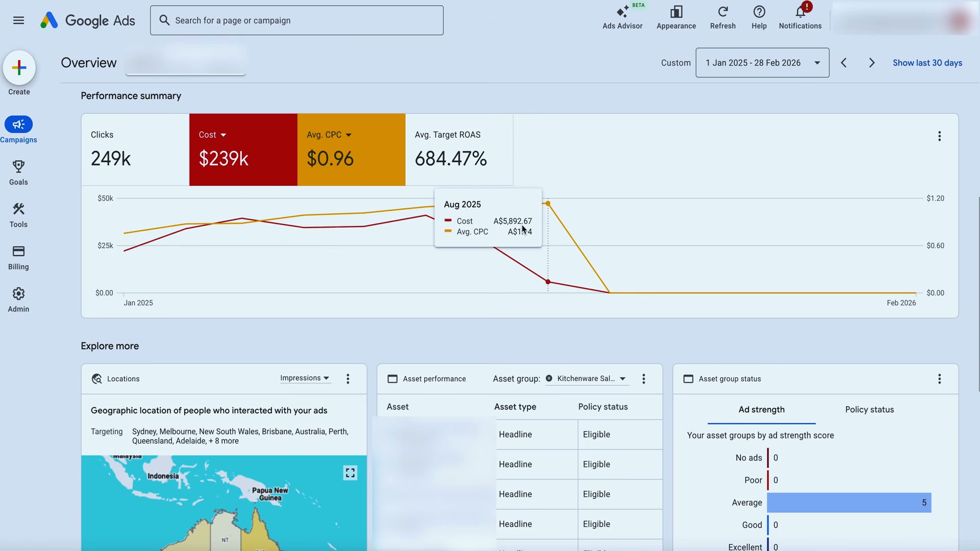980x551 pixels.
Task: Click the Asset performance card icon
Action: (393, 379)
